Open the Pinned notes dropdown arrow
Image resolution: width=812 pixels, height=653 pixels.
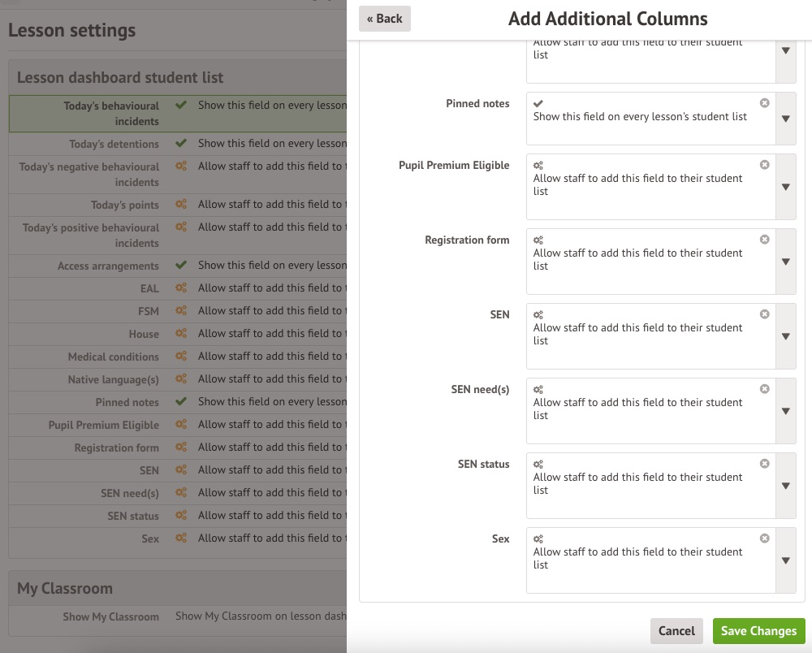[785, 119]
